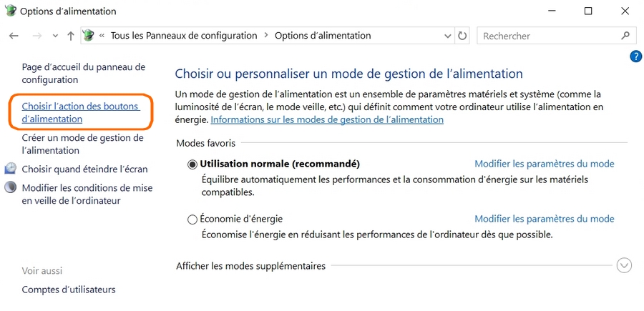Expand Afficher les modes supplémentaires section
The image size is (644, 311).
(x=624, y=266)
